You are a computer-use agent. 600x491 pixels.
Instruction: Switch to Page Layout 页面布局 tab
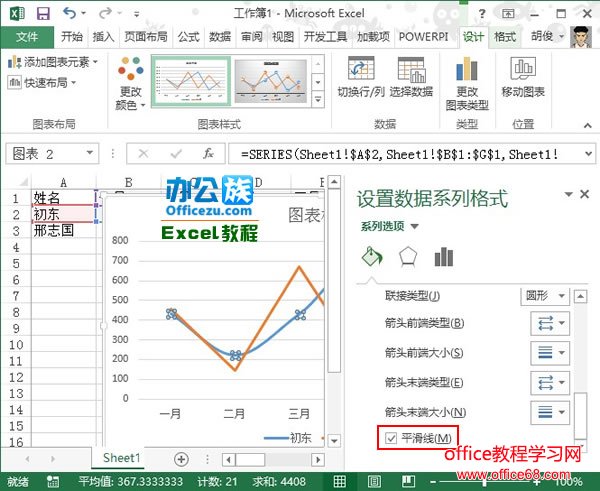(145, 37)
